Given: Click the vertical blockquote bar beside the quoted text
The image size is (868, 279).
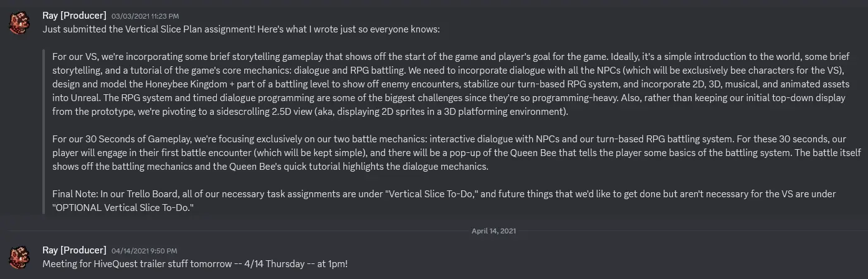Looking at the screenshot, I should click(x=44, y=132).
